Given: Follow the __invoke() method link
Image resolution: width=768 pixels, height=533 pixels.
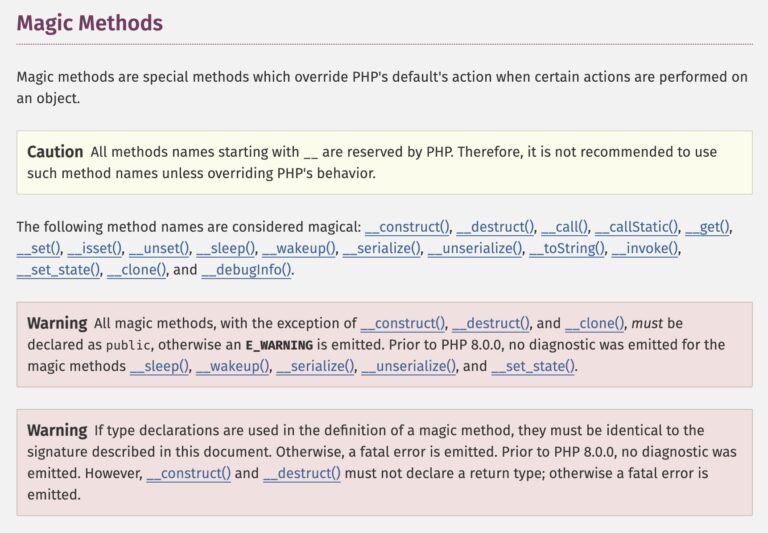Looking at the screenshot, I should point(645,248).
